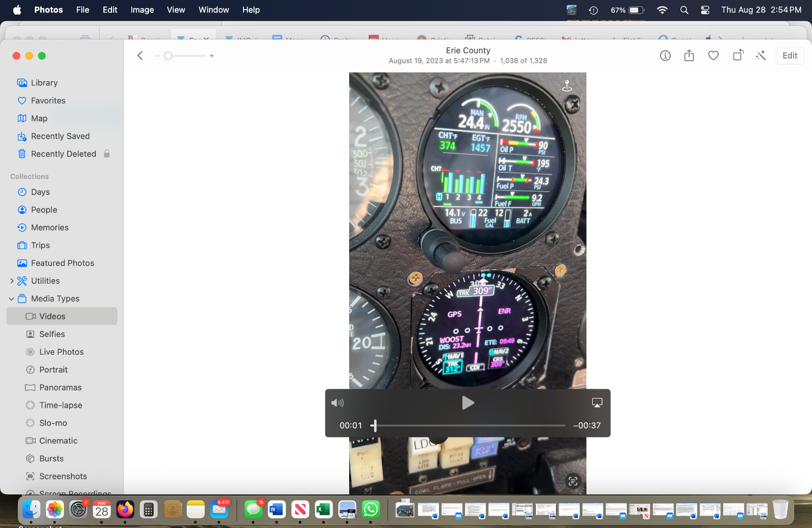Viewport: 812px width, 528px height.
Task: Select Time-lapse media type
Action: coord(62,405)
